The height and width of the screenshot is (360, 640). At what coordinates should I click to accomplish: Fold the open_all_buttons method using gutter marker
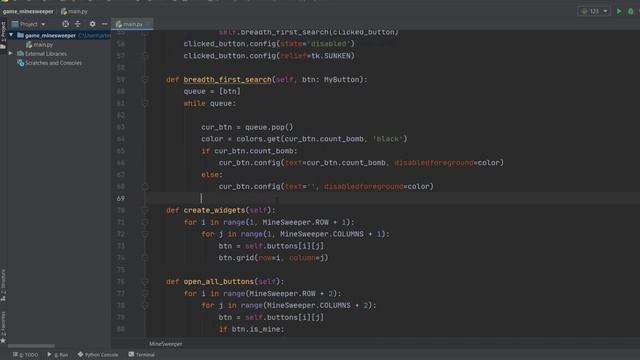[145, 282]
